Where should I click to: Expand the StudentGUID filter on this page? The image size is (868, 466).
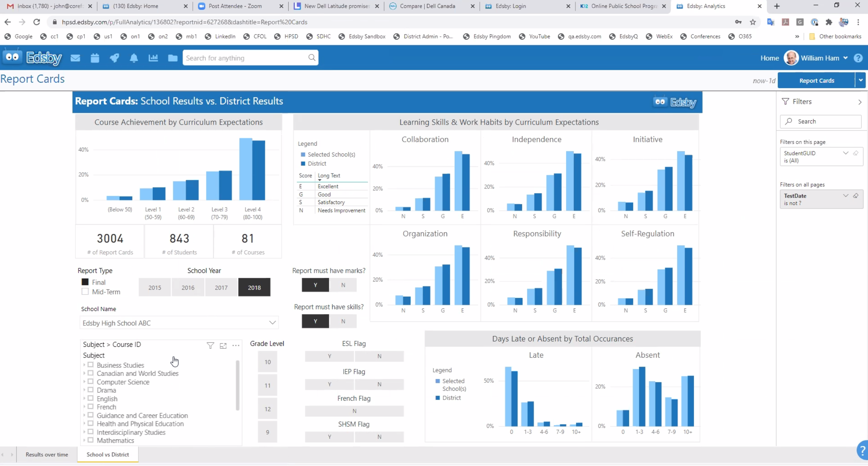[x=846, y=153]
